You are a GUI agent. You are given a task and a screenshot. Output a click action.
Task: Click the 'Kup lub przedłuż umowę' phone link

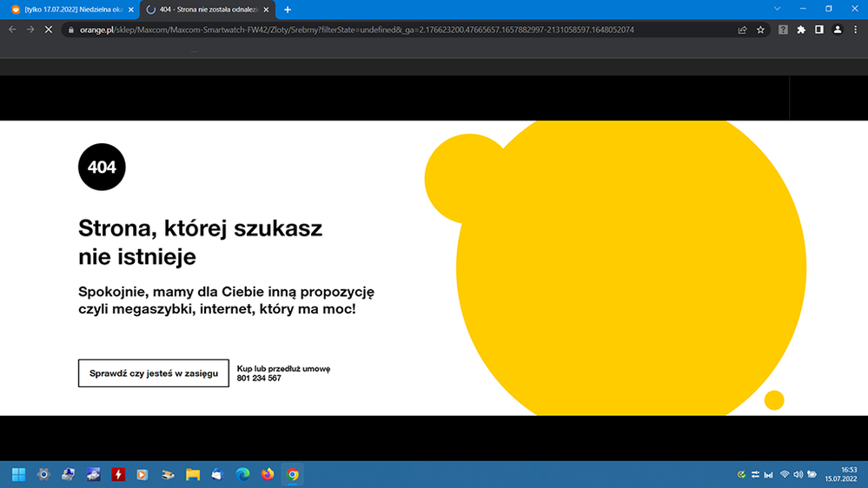(283, 373)
